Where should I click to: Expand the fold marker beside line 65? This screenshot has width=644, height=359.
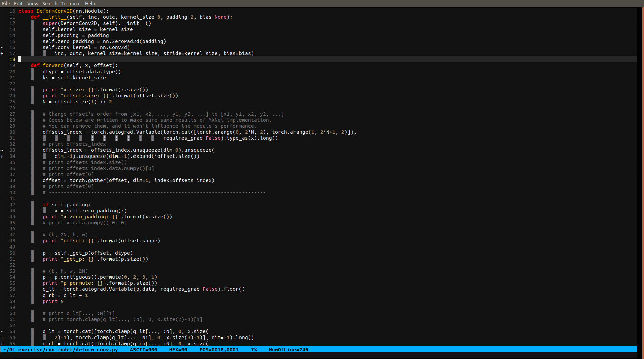pyautogui.click(x=2, y=344)
